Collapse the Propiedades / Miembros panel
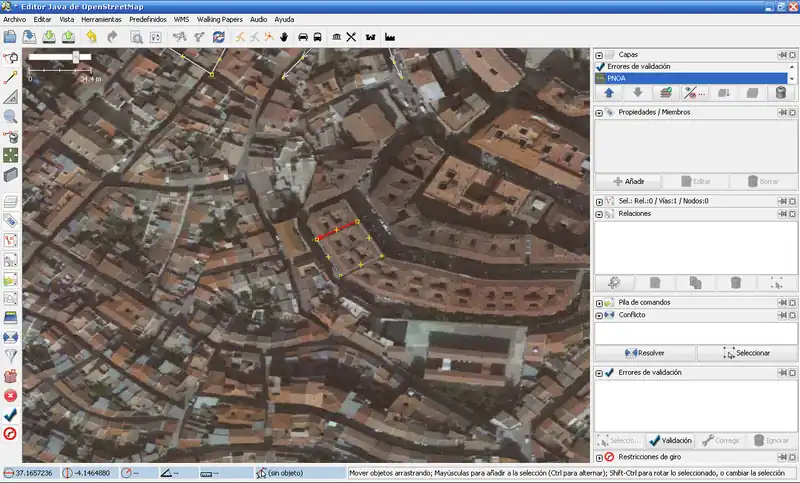800x483 pixels. [599, 112]
